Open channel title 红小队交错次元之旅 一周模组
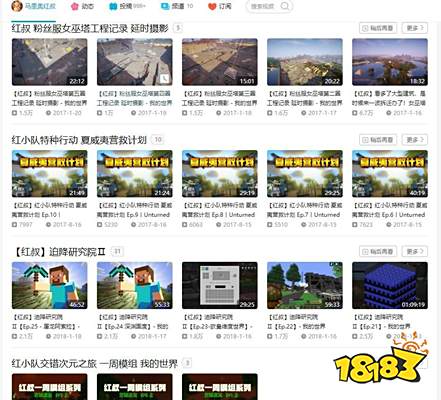This screenshot has height=400, width=441. (x=95, y=363)
